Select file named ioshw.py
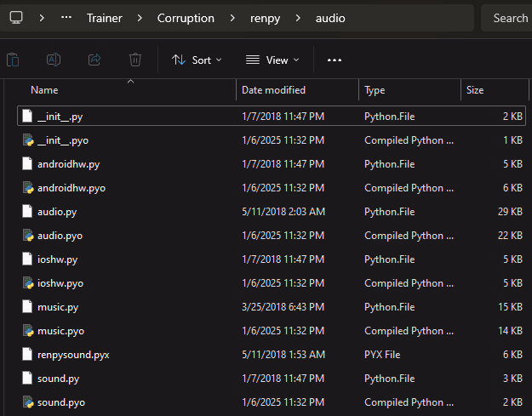This screenshot has height=416, width=532. [57, 259]
